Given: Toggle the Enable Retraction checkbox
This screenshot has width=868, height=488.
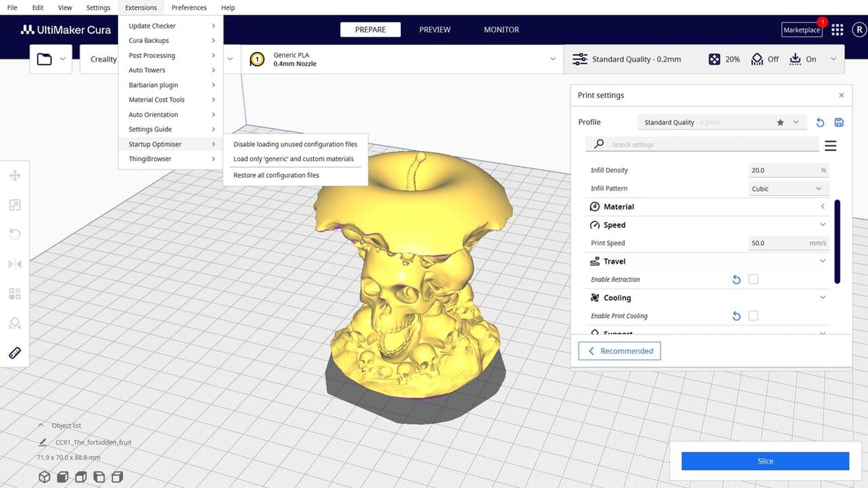Looking at the screenshot, I should coord(753,279).
